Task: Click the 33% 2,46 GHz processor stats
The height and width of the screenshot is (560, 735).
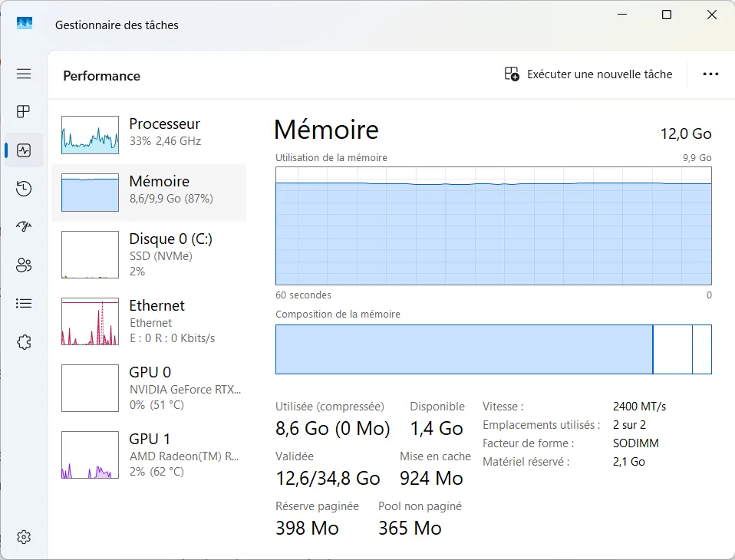Action: [166, 141]
